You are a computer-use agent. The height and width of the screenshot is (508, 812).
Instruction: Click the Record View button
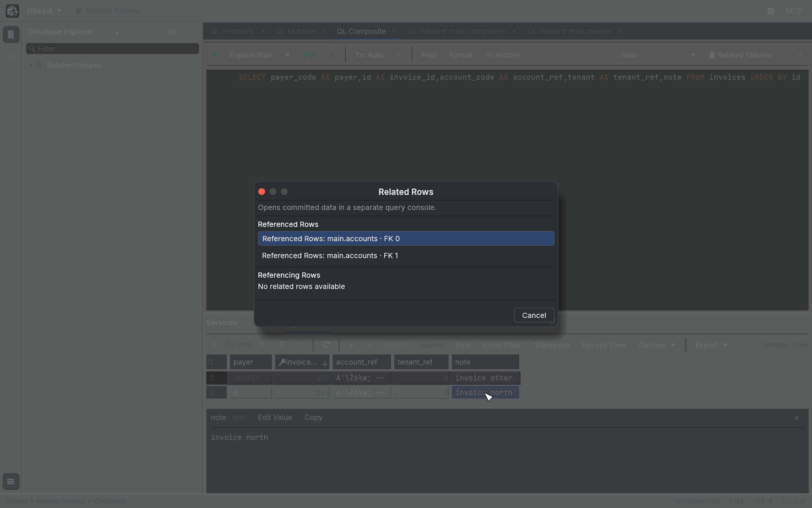point(604,345)
